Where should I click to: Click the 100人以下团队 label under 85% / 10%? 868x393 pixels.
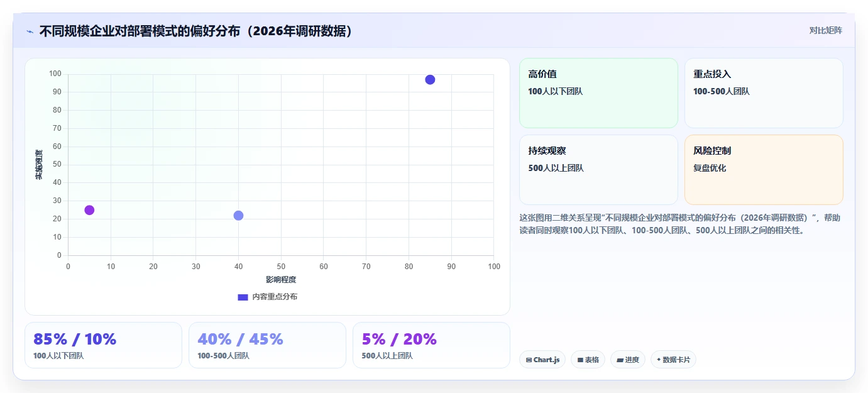point(58,356)
